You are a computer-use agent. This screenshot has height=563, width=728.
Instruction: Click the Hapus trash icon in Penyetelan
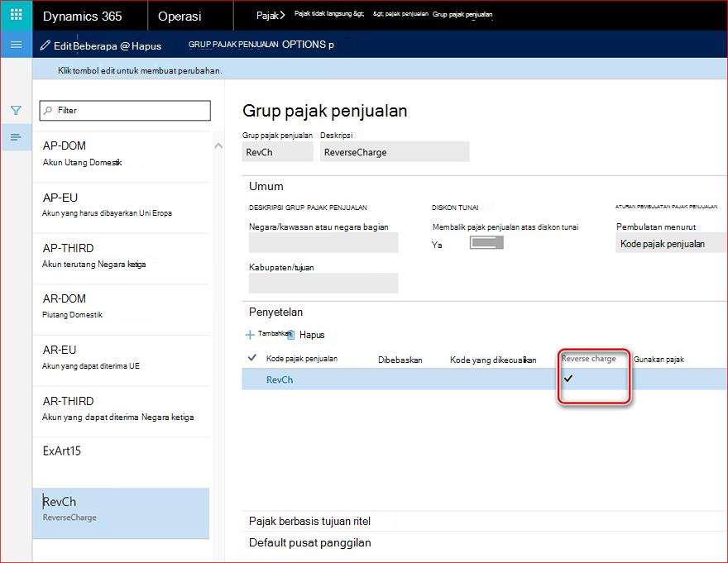click(290, 335)
